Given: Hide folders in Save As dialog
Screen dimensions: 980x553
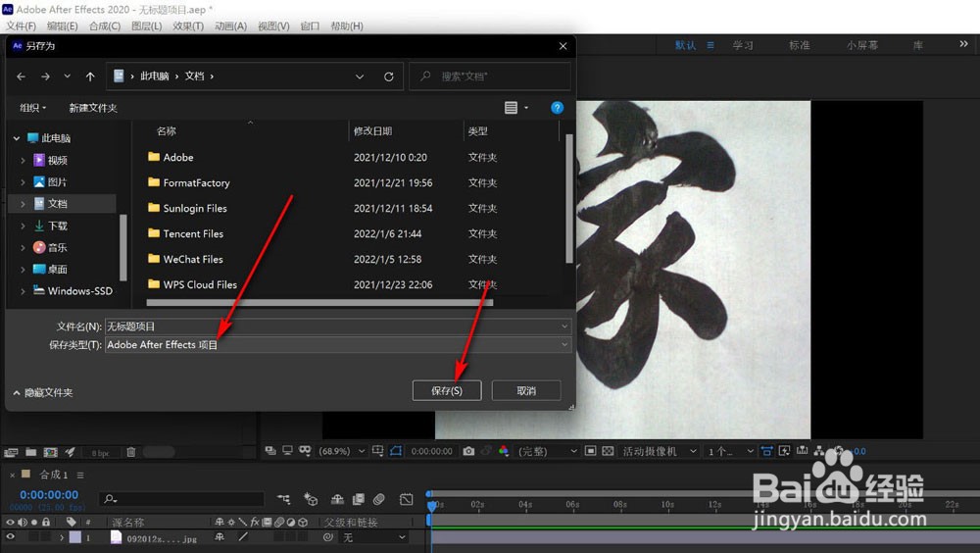Looking at the screenshot, I should 42,392.
